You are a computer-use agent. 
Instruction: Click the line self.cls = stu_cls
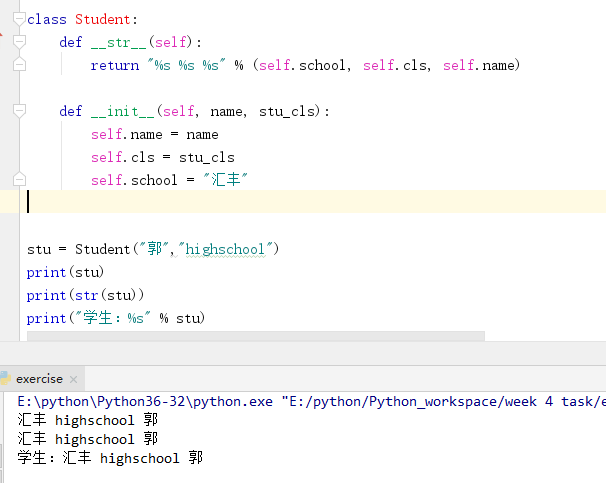click(163, 157)
